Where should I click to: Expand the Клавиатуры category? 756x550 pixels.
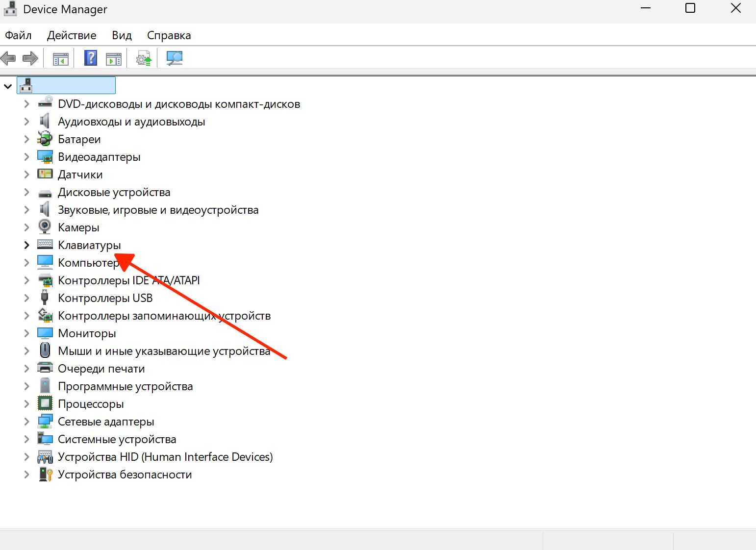[27, 245]
